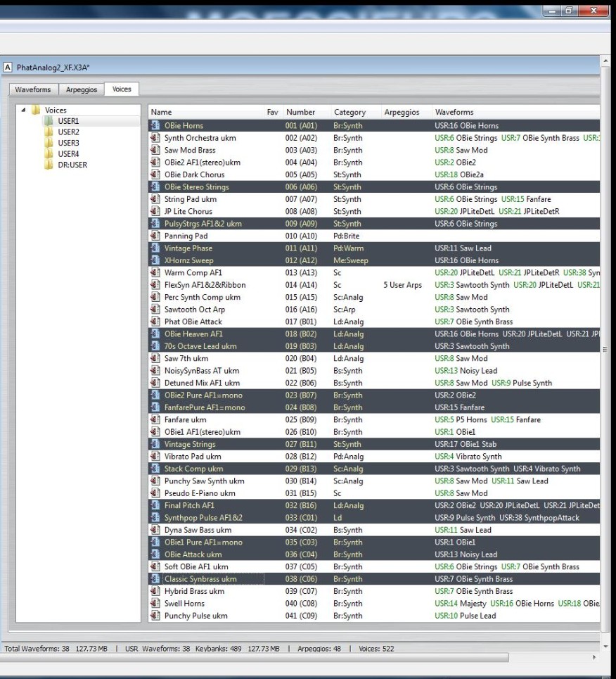The height and width of the screenshot is (679, 616).
Task: Sort by the Waveforms column header
Action: (516, 112)
